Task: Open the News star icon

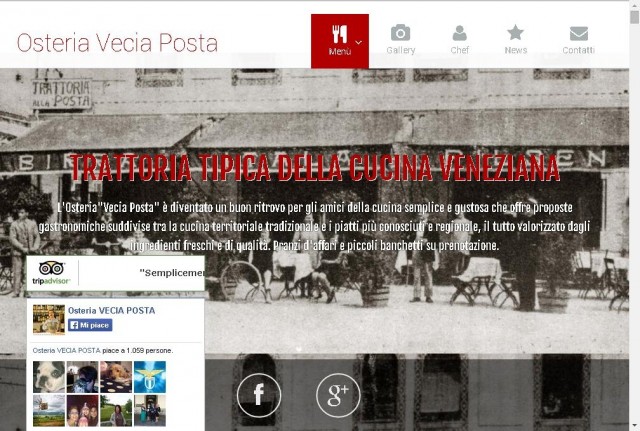Action: tap(515, 32)
